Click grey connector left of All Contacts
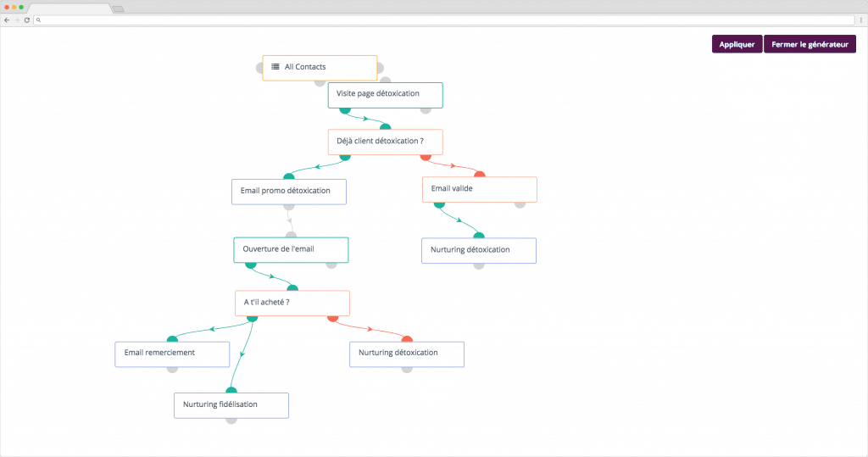 coord(259,68)
